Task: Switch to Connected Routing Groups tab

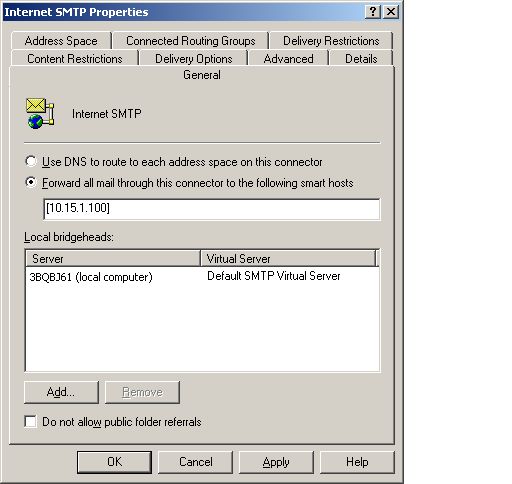Action: click(x=191, y=41)
